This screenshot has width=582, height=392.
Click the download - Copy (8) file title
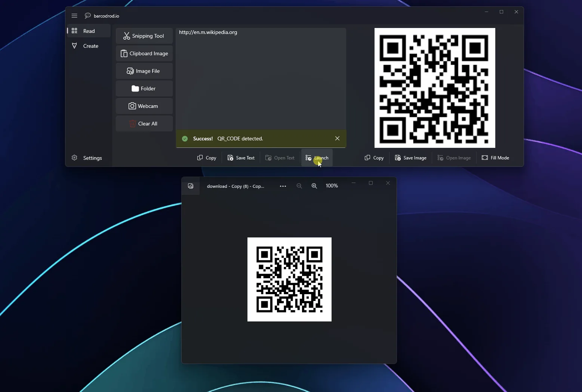[235, 186]
